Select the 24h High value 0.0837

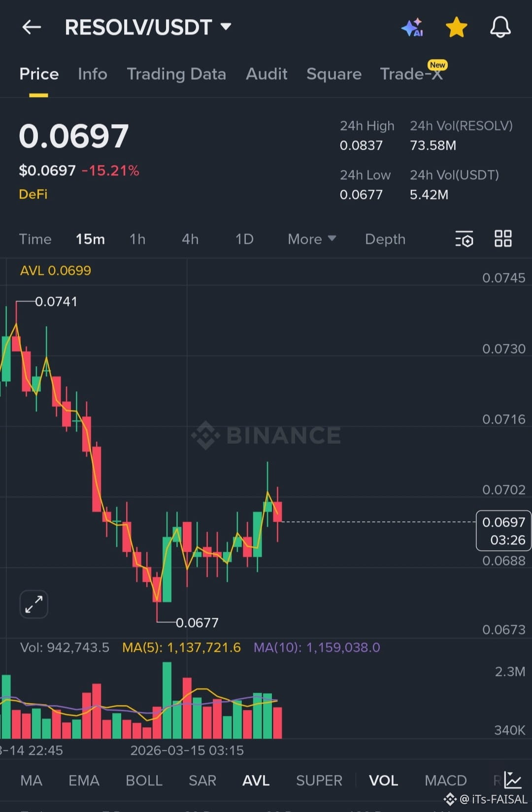[361, 145]
